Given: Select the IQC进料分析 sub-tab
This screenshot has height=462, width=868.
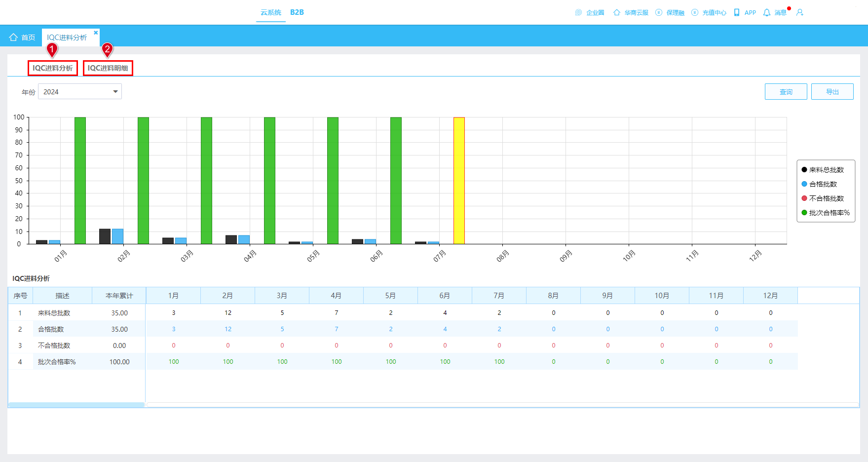Looking at the screenshot, I should coord(53,68).
